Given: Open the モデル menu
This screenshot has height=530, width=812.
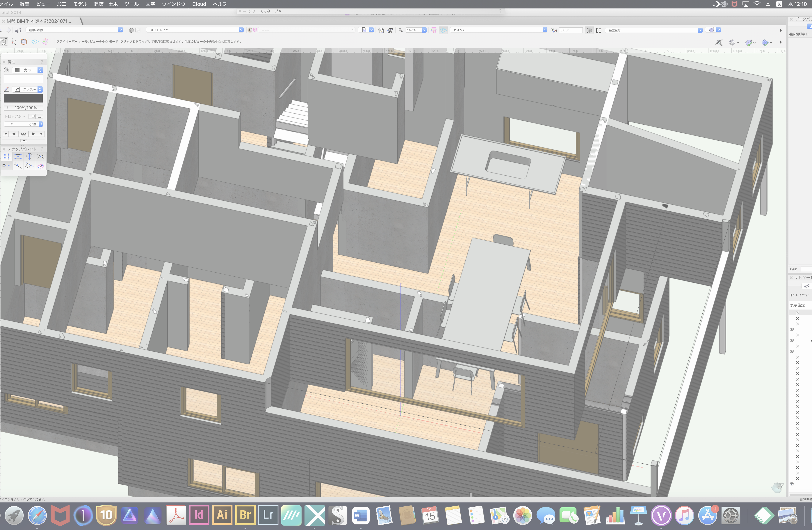Looking at the screenshot, I should (x=80, y=4).
